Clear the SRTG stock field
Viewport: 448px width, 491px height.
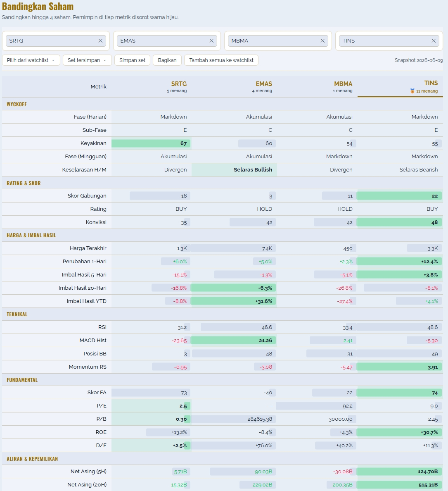point(100,41)
